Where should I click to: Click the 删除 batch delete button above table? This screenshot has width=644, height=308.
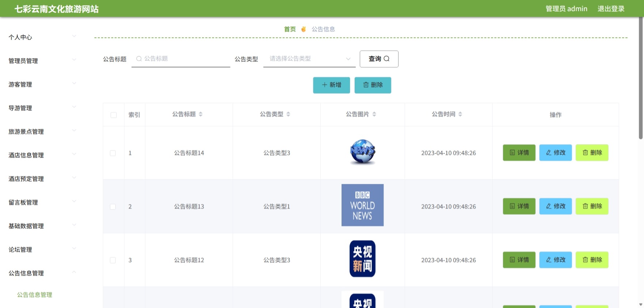(373, 85)
